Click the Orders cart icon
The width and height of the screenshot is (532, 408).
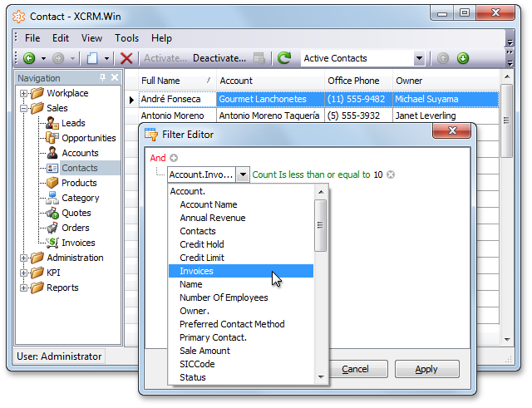(52, 228)
